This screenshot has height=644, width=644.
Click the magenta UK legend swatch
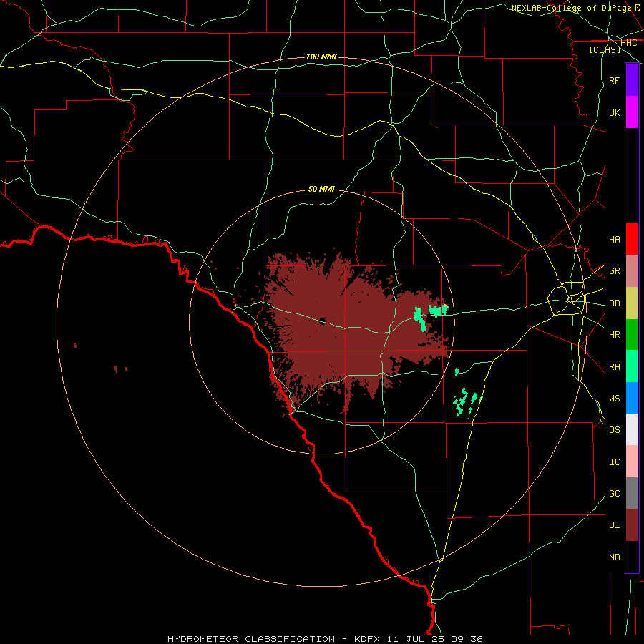coord(632,112)
